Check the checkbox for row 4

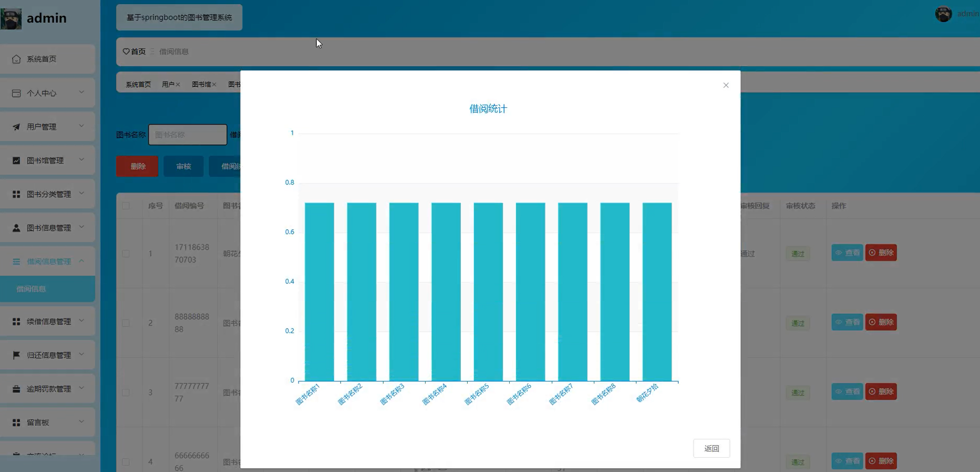pyautogui.click(x=126, y=461)
